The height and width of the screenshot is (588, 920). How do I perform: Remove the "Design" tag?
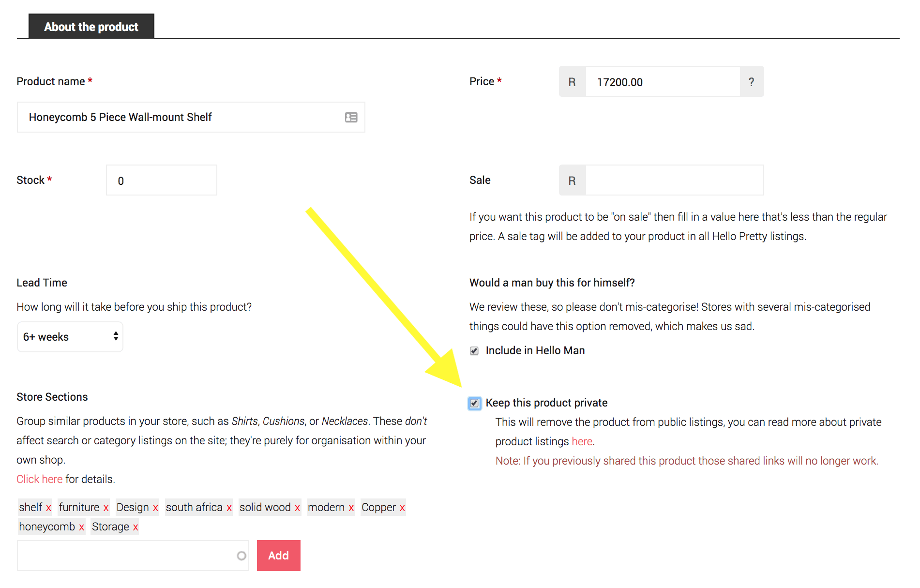tap(155, 507)
